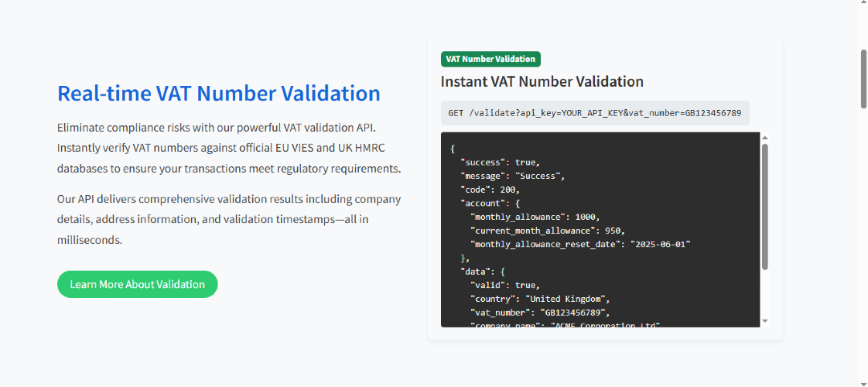Viewport: 868px width, 387px height.
Task: Click the code panel scroll up arrow
Action: click(764, 138)
